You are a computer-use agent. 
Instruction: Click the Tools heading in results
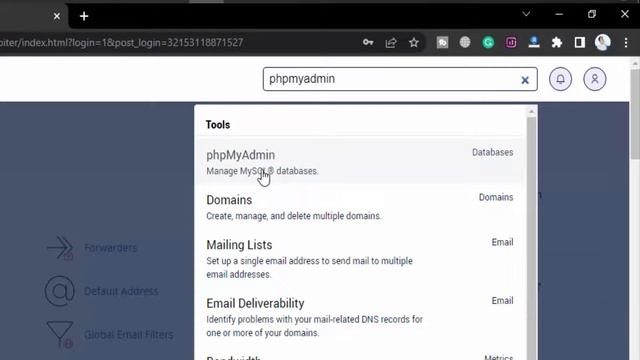[x=218, y=124]
